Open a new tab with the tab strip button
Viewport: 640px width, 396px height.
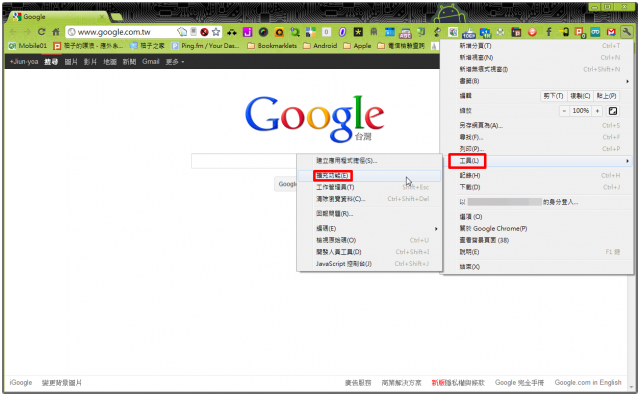click(x=116, y=17)
